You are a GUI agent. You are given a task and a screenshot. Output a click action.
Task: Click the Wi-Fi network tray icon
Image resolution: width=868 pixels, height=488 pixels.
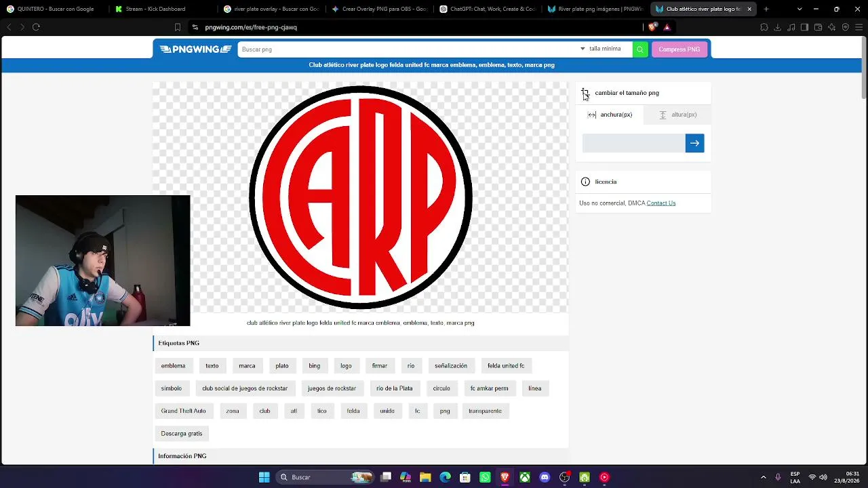tap(812, 477)
